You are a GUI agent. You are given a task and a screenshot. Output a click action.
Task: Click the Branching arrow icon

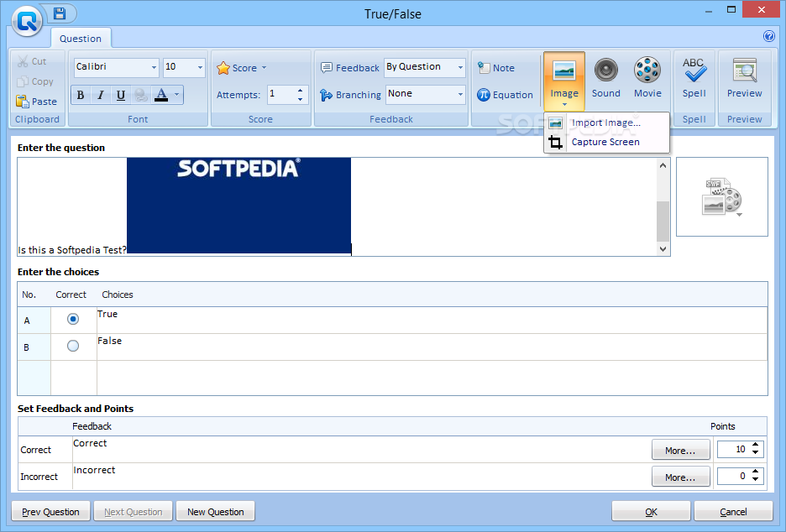click(x=327, y=95)
